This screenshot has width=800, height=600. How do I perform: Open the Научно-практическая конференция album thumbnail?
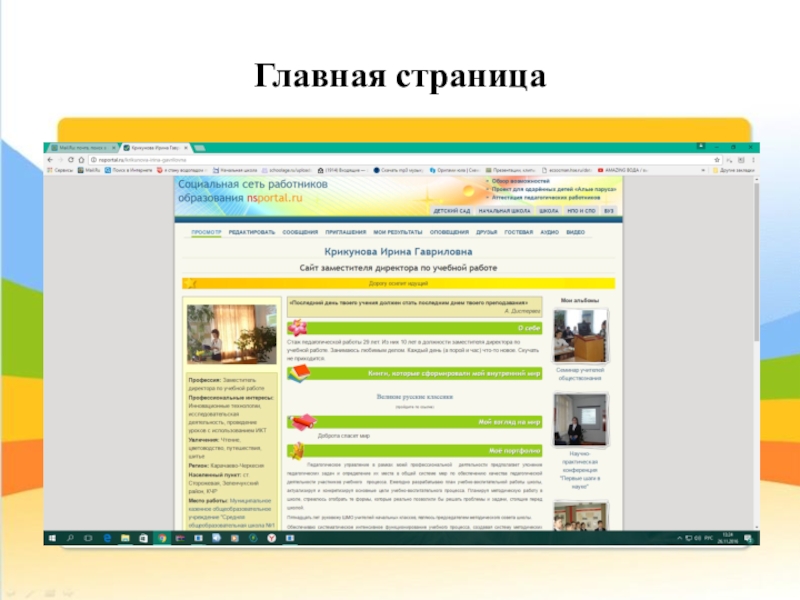(581, 419)
